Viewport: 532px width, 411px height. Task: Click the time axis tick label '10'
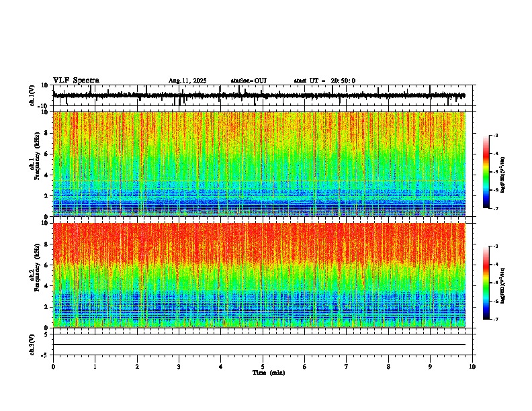472,367
